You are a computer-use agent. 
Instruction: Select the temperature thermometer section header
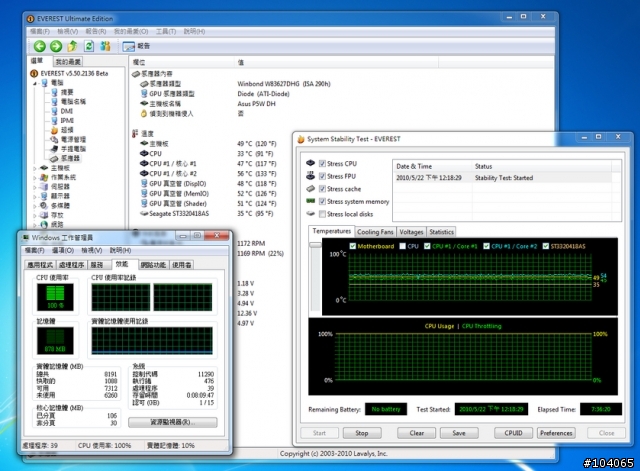click(x=143, y=133)
